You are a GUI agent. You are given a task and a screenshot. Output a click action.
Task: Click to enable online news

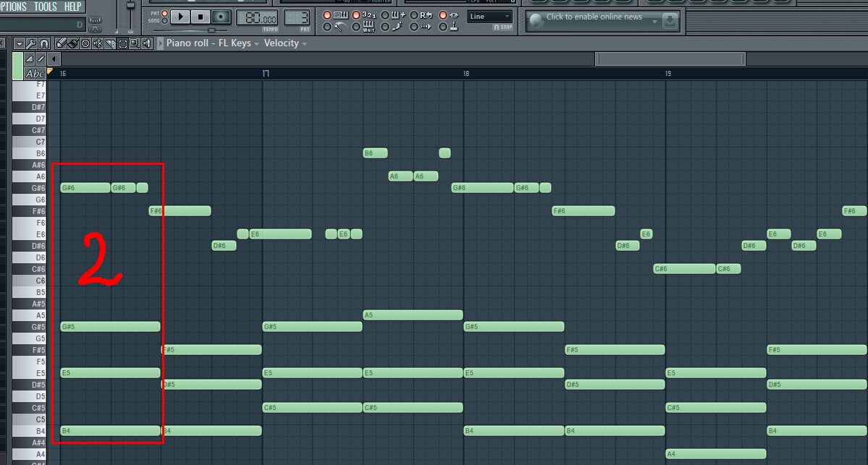(594, 17)
